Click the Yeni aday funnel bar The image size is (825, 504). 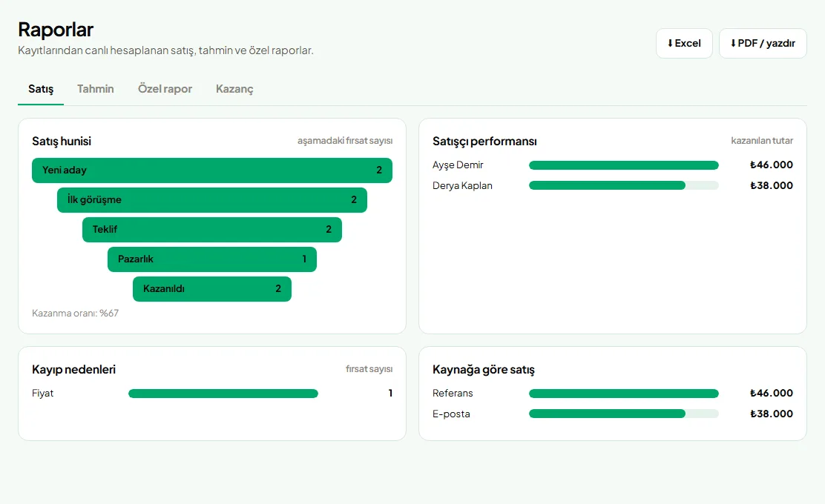212,170
